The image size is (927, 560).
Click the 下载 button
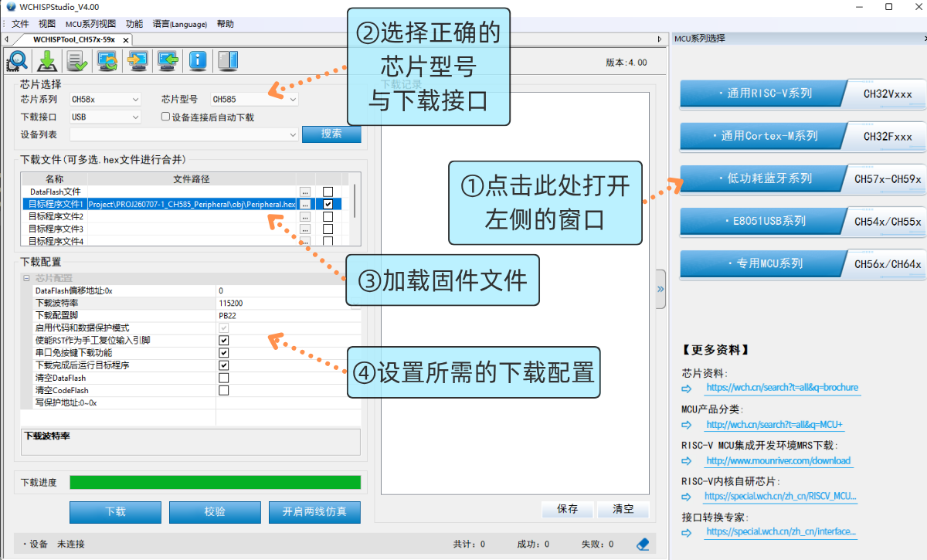[x=116, y=511]
